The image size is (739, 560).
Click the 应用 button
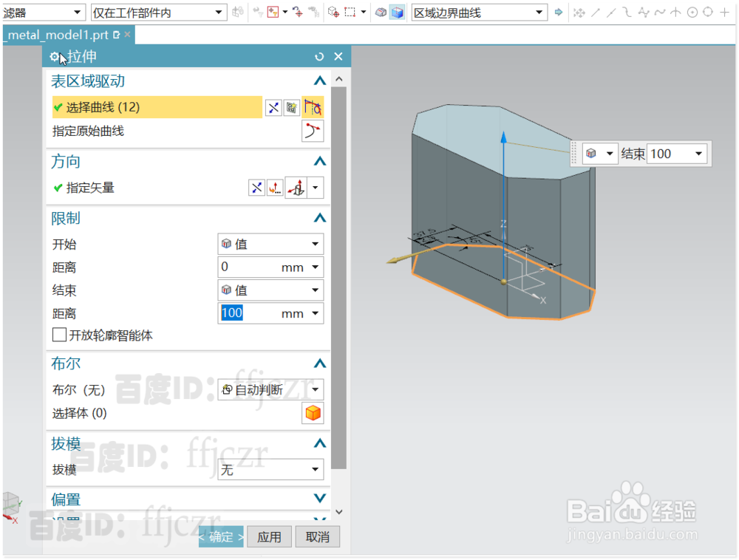tap(269, 536)
